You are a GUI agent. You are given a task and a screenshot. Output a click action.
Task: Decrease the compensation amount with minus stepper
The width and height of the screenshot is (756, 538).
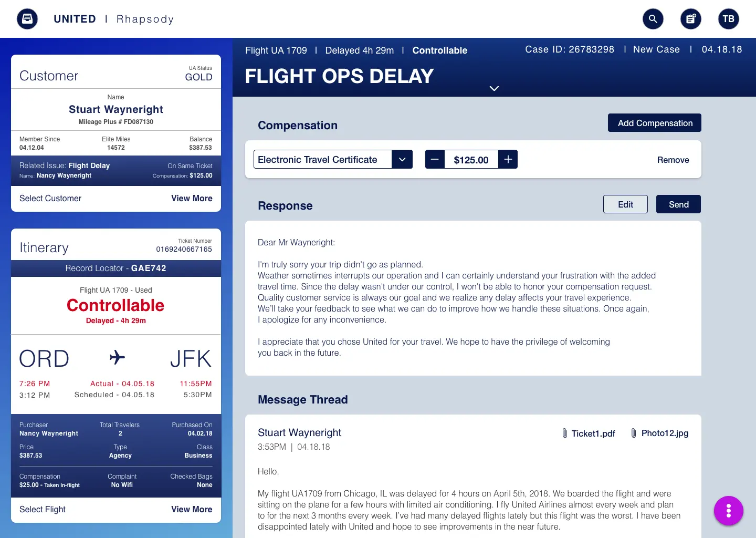pos(435,159)
